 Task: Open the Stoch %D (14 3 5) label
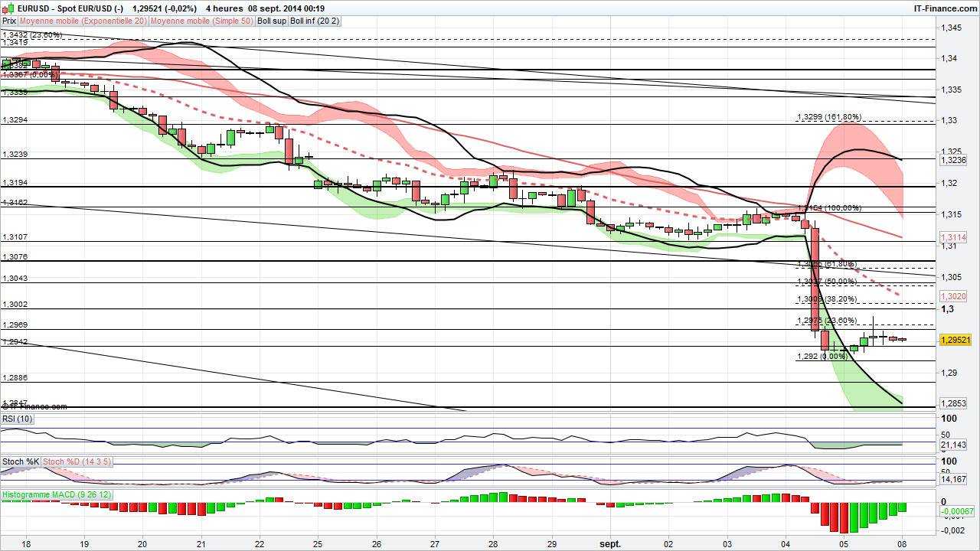pyautogui.click(x=77, y=461)
